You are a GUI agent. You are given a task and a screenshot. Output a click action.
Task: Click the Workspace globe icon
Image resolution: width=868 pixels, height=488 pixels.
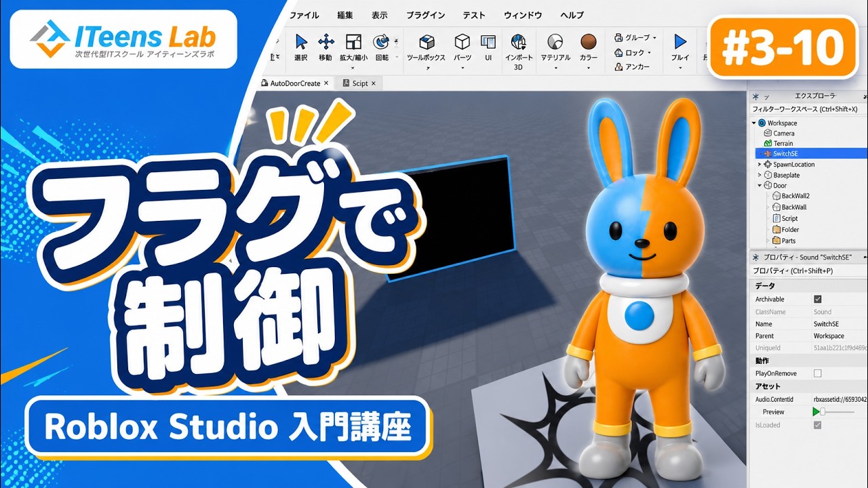[x=762, y=123]
